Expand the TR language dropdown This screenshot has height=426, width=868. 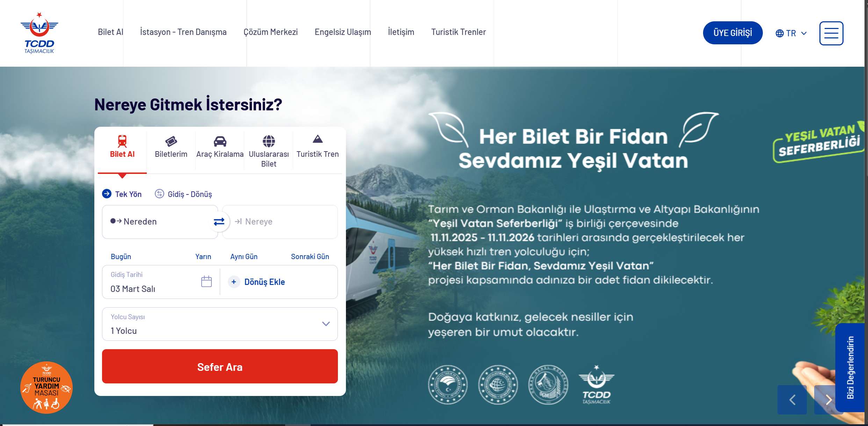pyautogui.click(x=791, y=33)
